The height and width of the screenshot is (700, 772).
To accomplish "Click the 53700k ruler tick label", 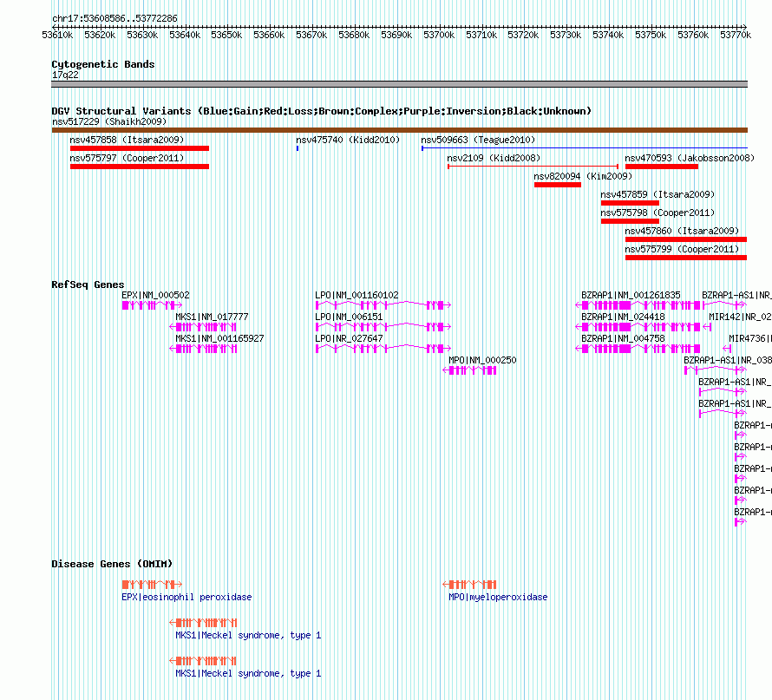I will (x=439, y=35).
